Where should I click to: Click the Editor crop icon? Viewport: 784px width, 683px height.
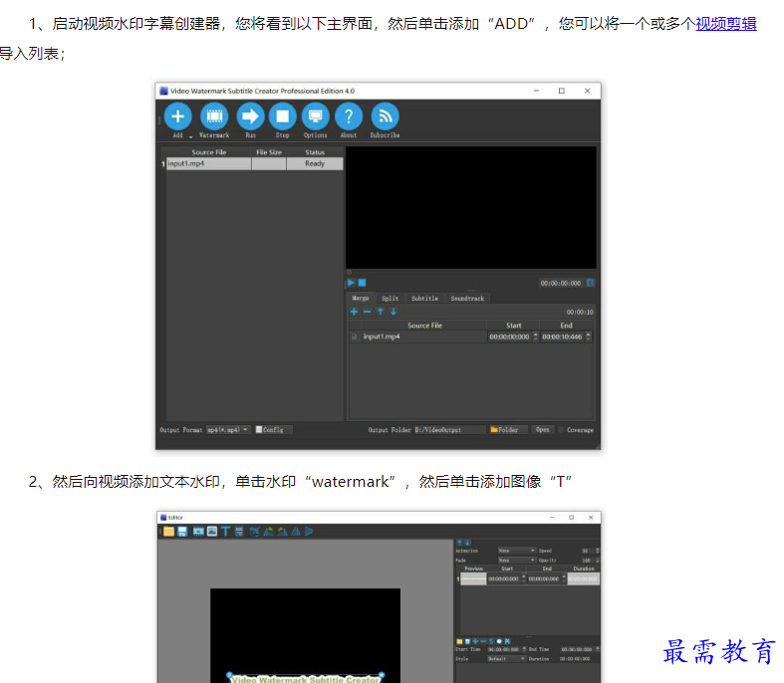[255, 532]
